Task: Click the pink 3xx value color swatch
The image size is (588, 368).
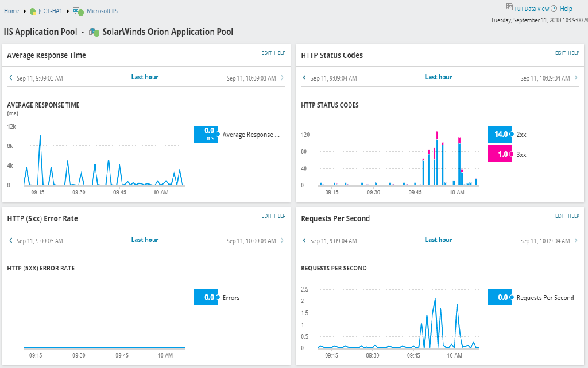Action: 500,154
